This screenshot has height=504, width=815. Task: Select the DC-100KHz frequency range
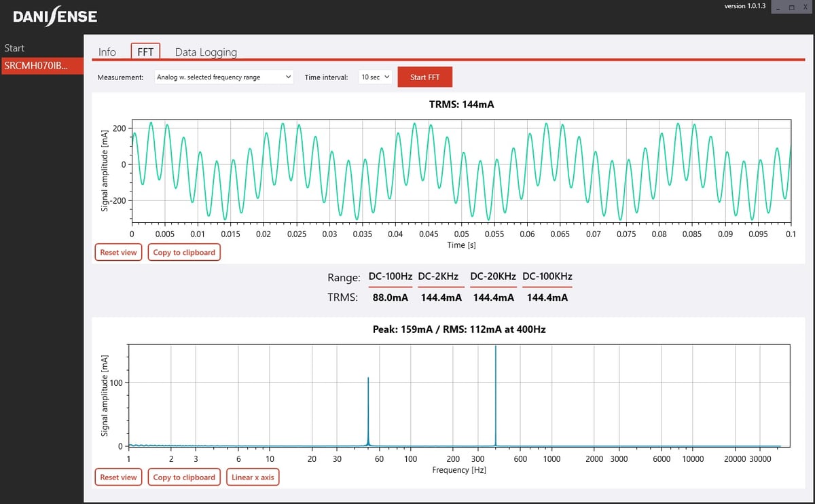(x=547, y=276)
